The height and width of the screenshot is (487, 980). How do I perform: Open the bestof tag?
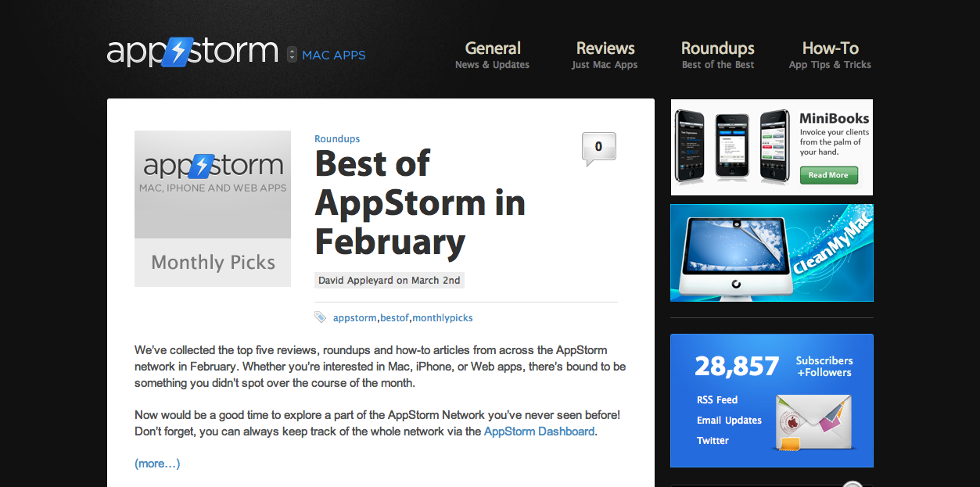tap(394, 318)
